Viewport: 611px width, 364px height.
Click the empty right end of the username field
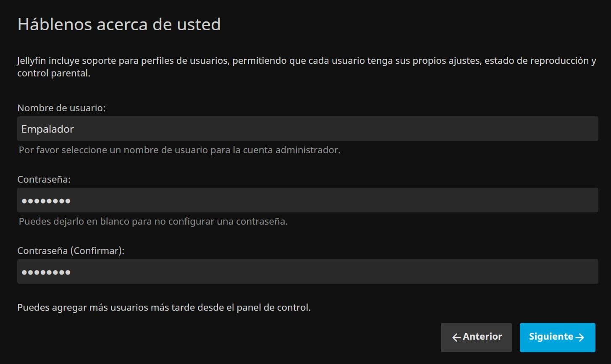pos(567,129)
